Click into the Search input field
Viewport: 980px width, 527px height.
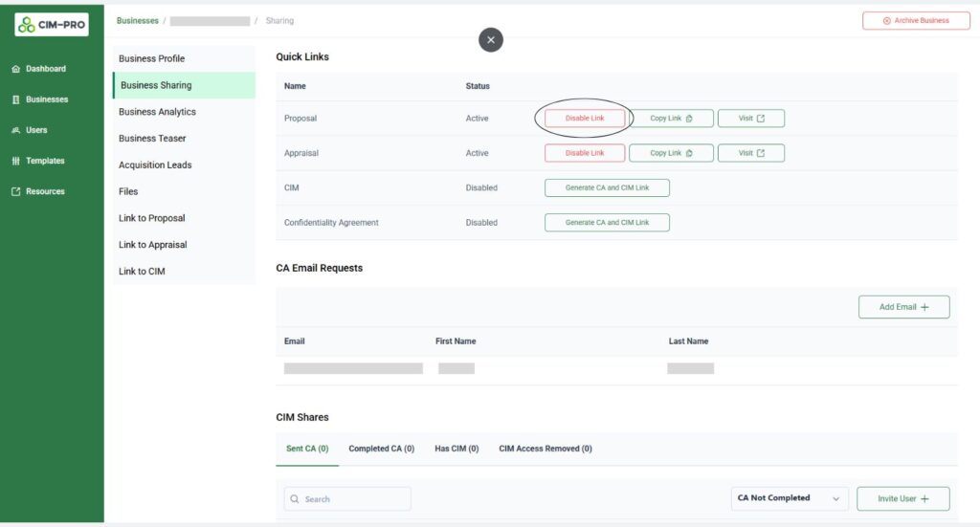coord(347,499)
